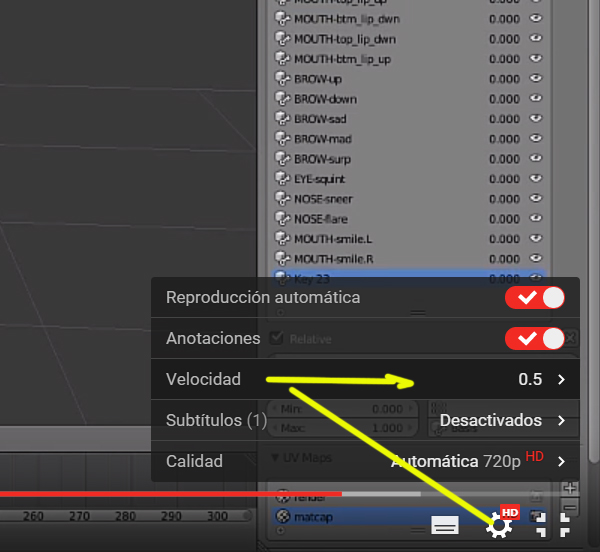Click shape key icon of BROW-mad
This screenshot has width=600, height=552.
click(x=282, y=138)
